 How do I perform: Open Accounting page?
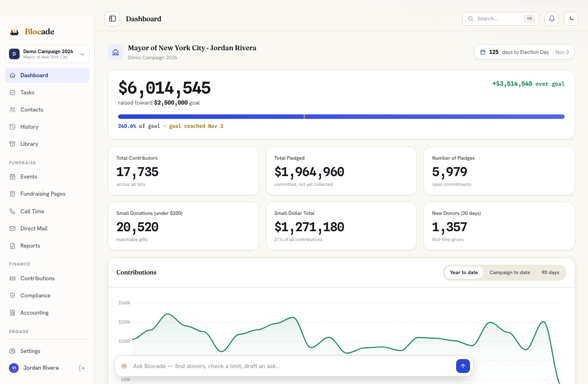(x=47, y=313)
